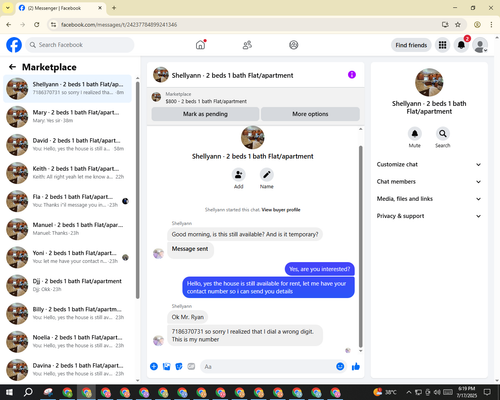The height and width of the screenshot is (400, 500).
Task: Click the listing photo in right panel
Action: [429, 83]
